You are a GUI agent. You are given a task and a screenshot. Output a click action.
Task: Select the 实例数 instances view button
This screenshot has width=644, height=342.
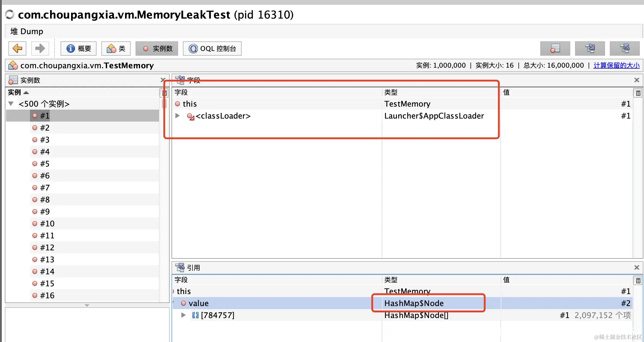point(157,49)
